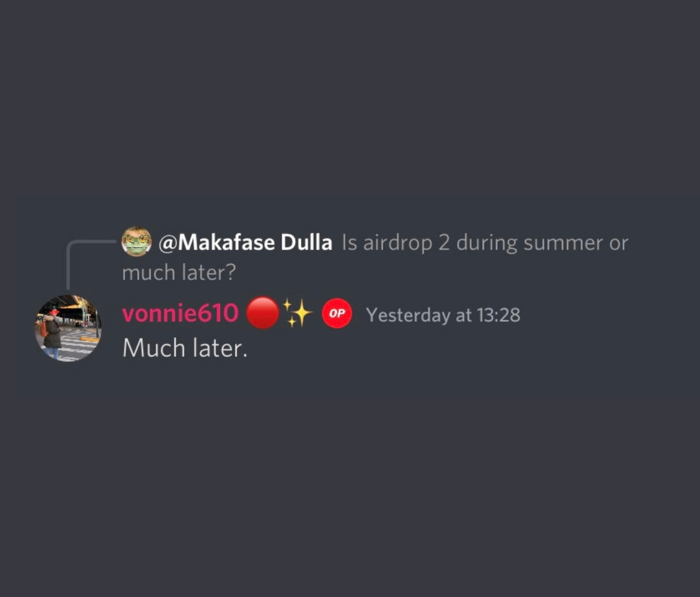700x597 pixels.
Task: Click the 'Yesterday at 13:28' timestamp
Action: pos(443,315)
